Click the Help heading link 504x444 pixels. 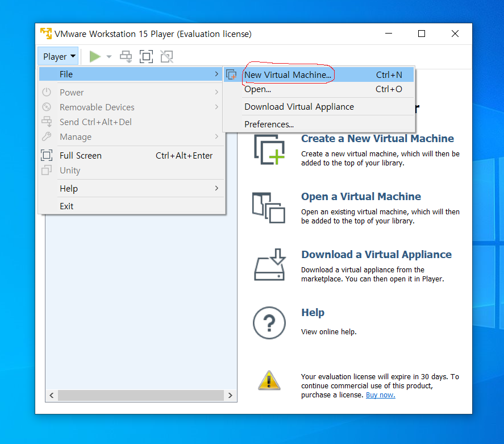(313, 313)
